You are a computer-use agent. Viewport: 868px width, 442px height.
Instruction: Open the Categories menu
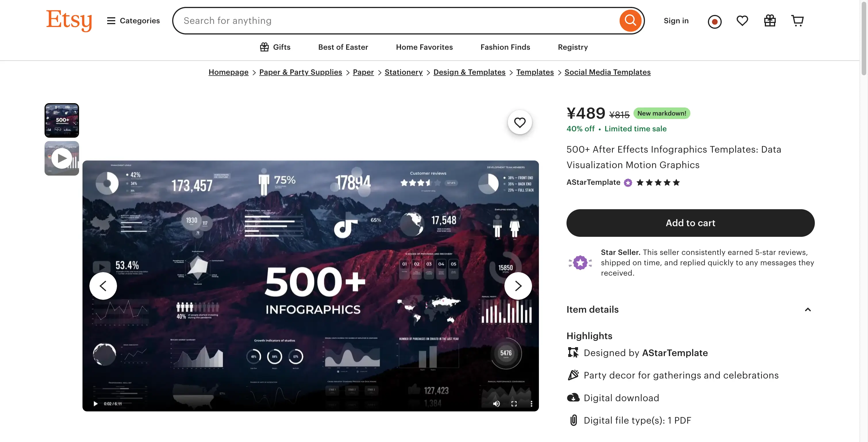pos(133,21)
